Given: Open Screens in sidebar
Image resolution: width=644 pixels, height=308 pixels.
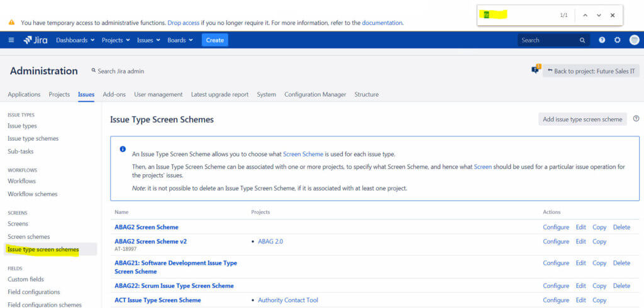Looking at the screenshot, I should tap(18, 224).
